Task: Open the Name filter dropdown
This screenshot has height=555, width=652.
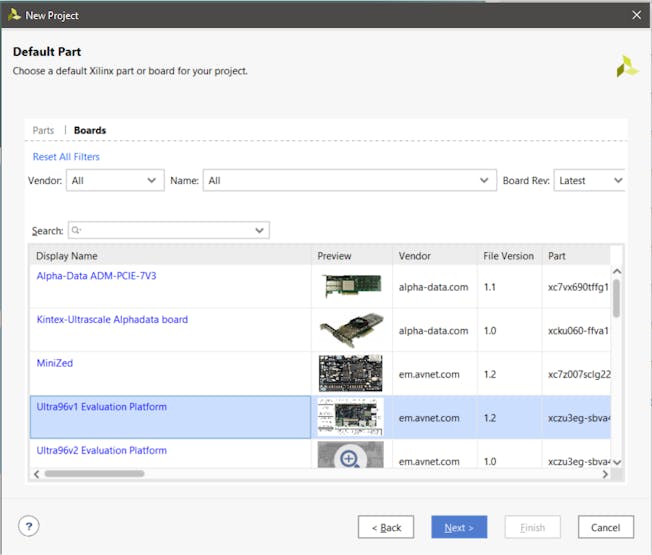Action: 350,180
